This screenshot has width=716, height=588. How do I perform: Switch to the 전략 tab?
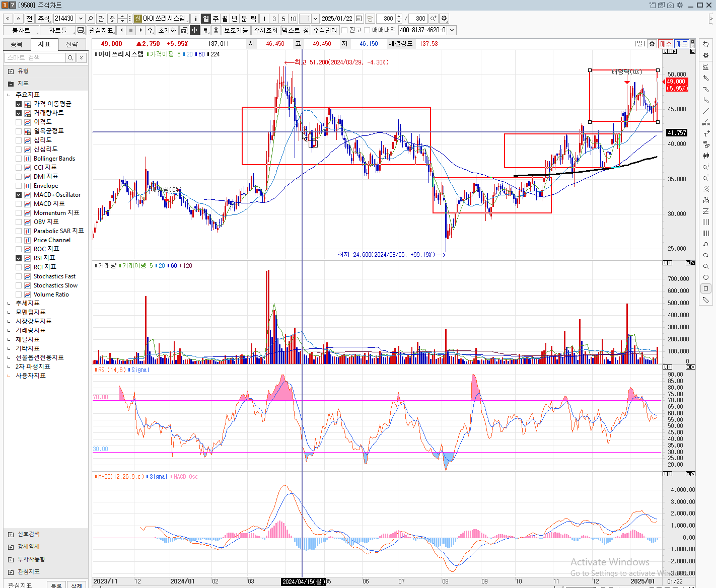[x=72, y=44]
